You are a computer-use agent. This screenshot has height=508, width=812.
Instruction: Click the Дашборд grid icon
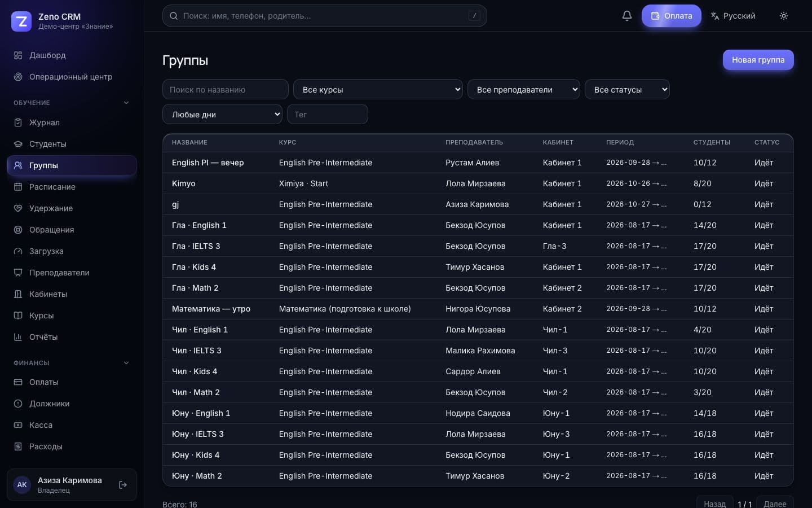(18, 55)
